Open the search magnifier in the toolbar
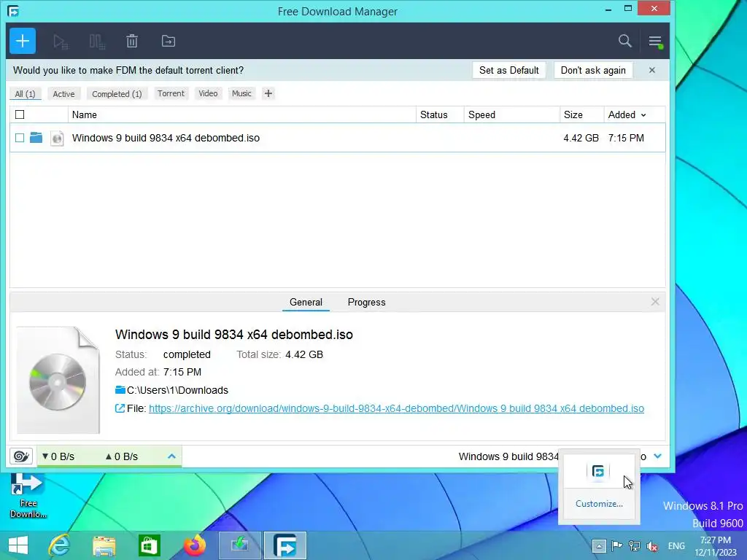Screen dimensions: 747x560 [625, 41]
